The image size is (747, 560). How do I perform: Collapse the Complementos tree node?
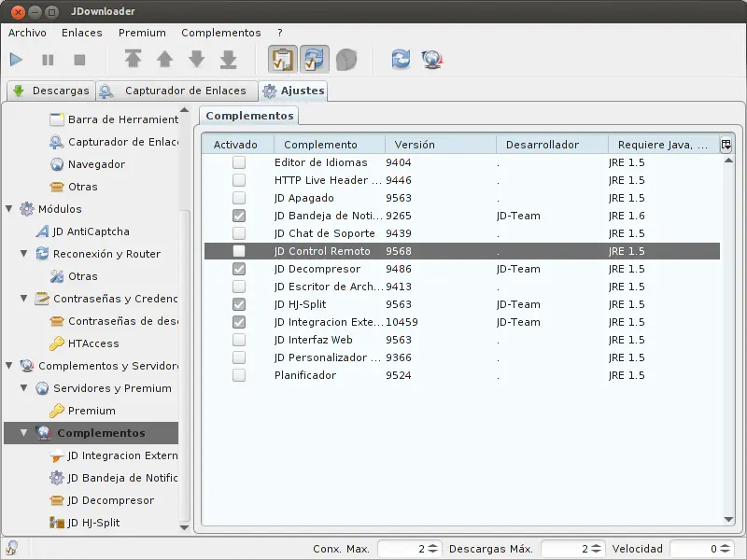pyautogui.click(x=24, y=432)
